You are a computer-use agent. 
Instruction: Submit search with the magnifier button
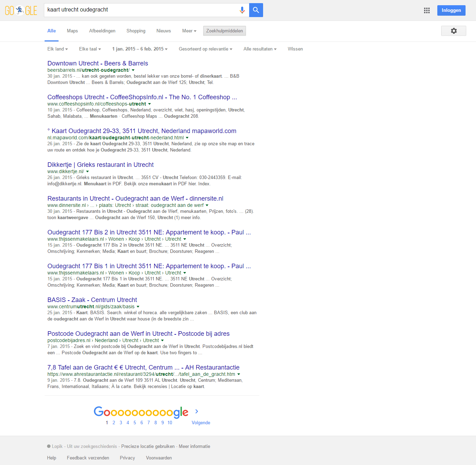[x=256, y=10]
